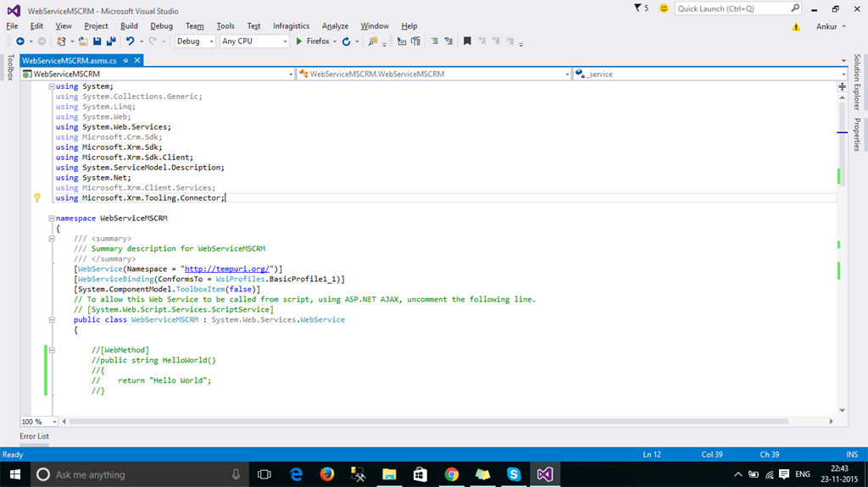
Task: Click the bookmark toggle icon in toolbar
Action: click(466, 41)
